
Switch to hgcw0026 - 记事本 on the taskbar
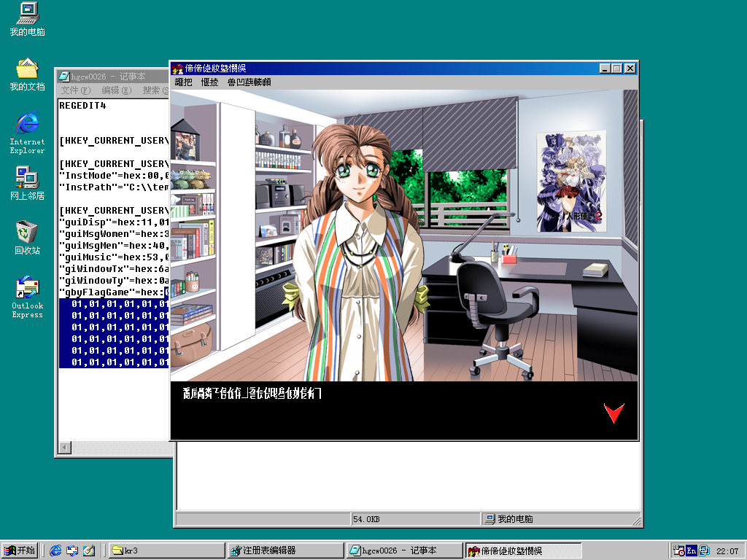[x=404, y=551]
